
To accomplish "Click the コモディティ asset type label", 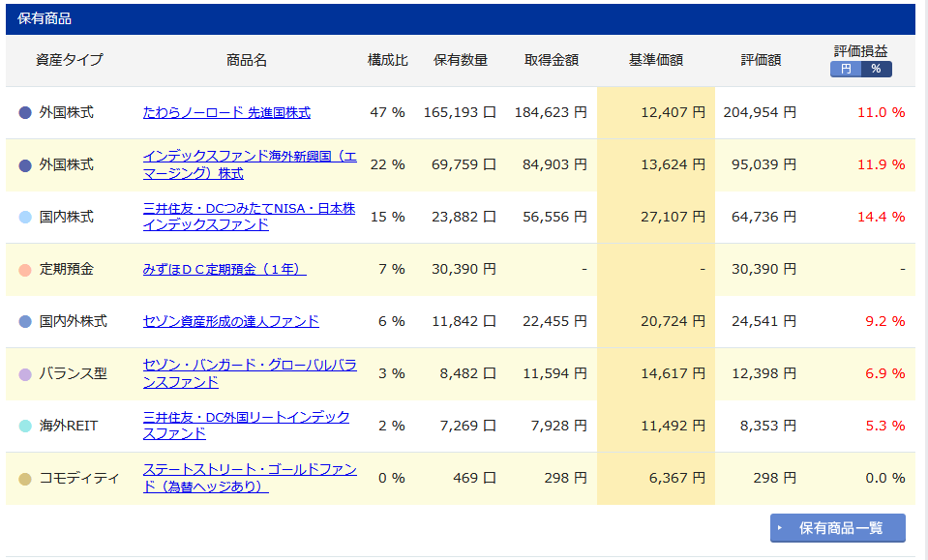I will click(79, 478).
